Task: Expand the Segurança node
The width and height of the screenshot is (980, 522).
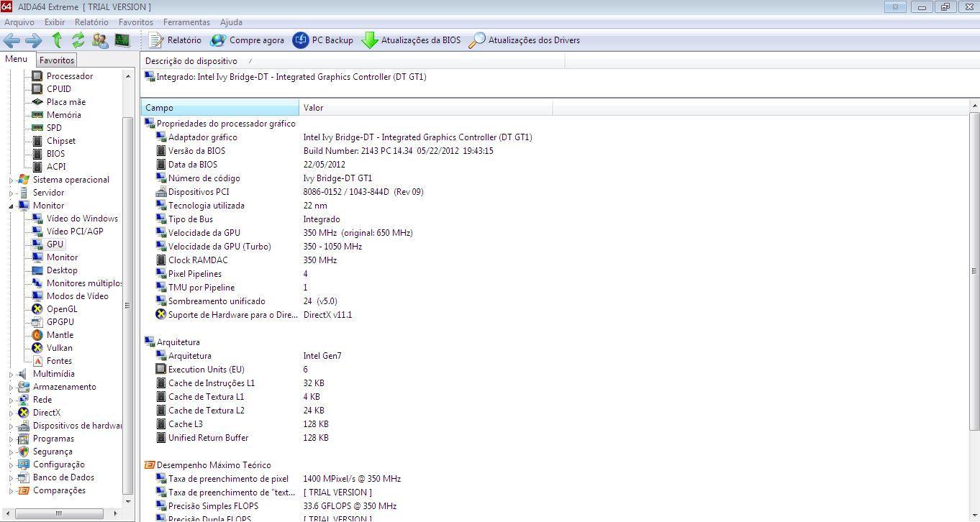Action: pos(11,452)
